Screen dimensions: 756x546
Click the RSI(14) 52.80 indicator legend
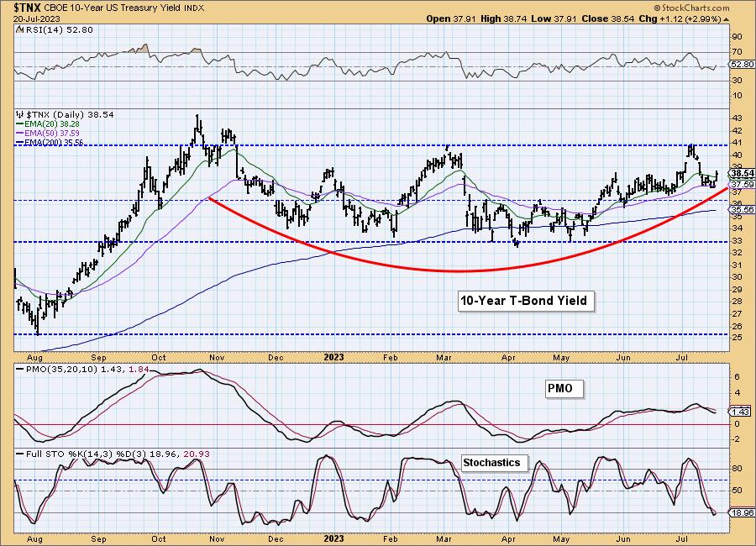(x=58, y=30)
